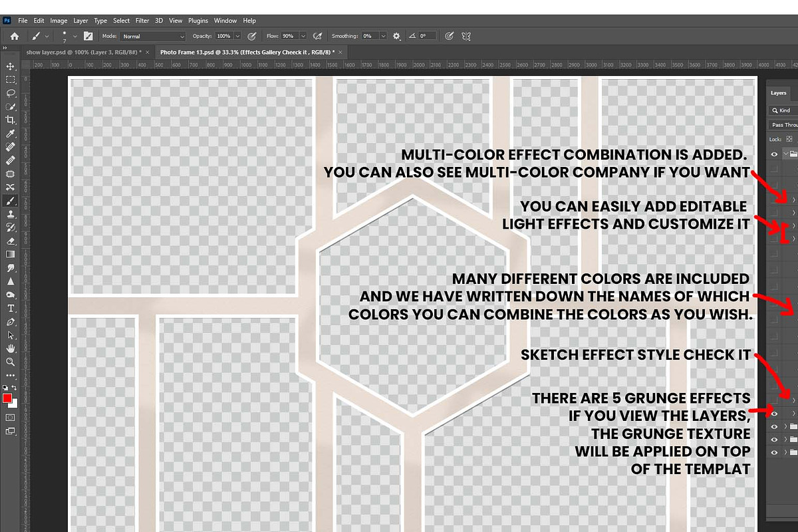Open the Layer menu

pyautogui.click(x=80, y=21)
